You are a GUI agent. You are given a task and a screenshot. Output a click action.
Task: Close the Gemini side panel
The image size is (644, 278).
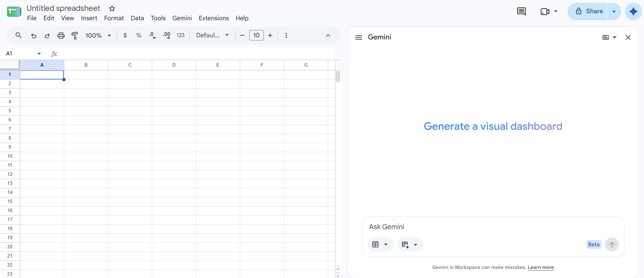(x=628, y=37)
